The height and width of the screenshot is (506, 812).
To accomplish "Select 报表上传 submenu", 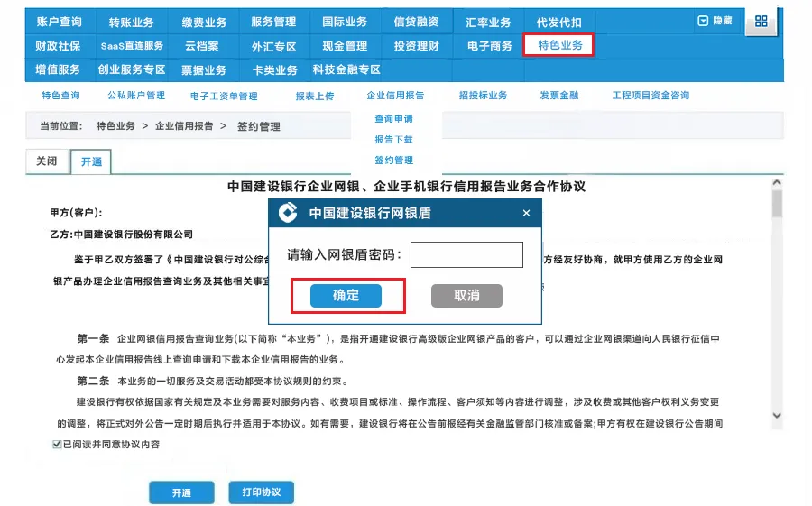I will click(315, 96).
